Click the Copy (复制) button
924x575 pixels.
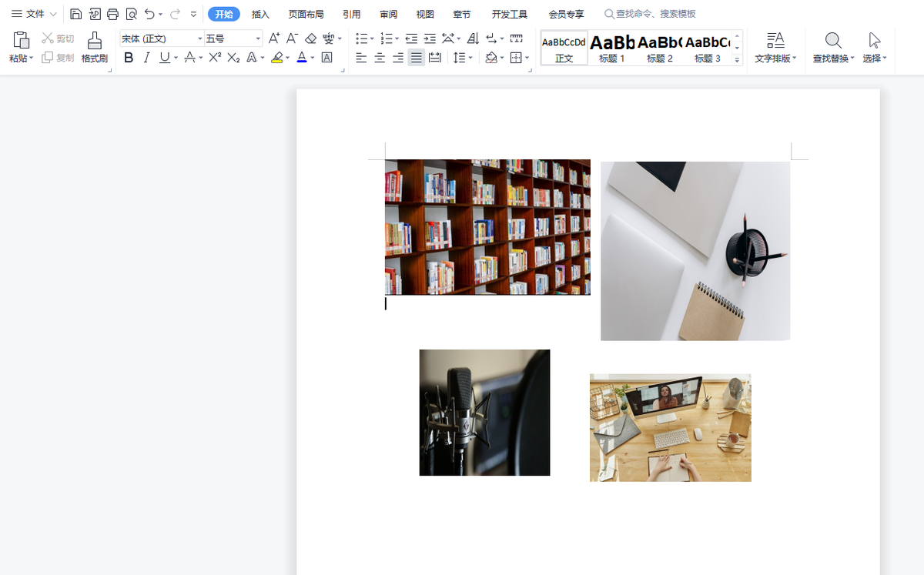(x=58, y=58)
